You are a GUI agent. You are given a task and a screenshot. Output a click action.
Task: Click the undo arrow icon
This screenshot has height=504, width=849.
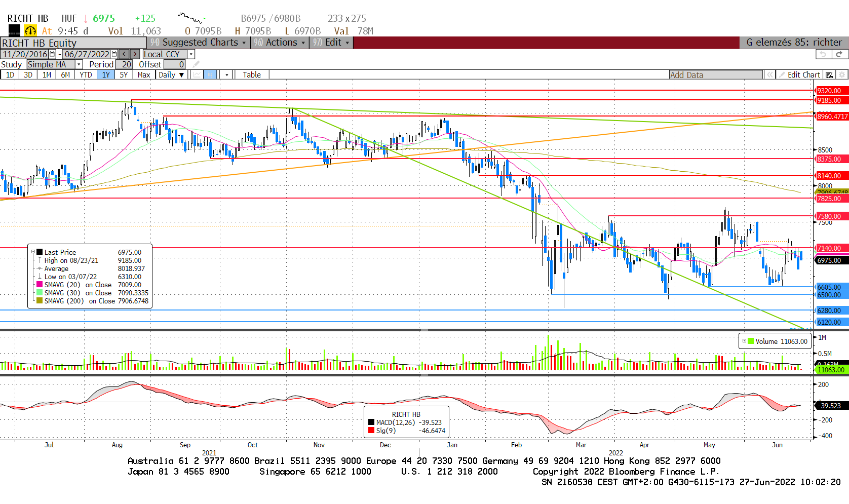(x=824, y=54)
